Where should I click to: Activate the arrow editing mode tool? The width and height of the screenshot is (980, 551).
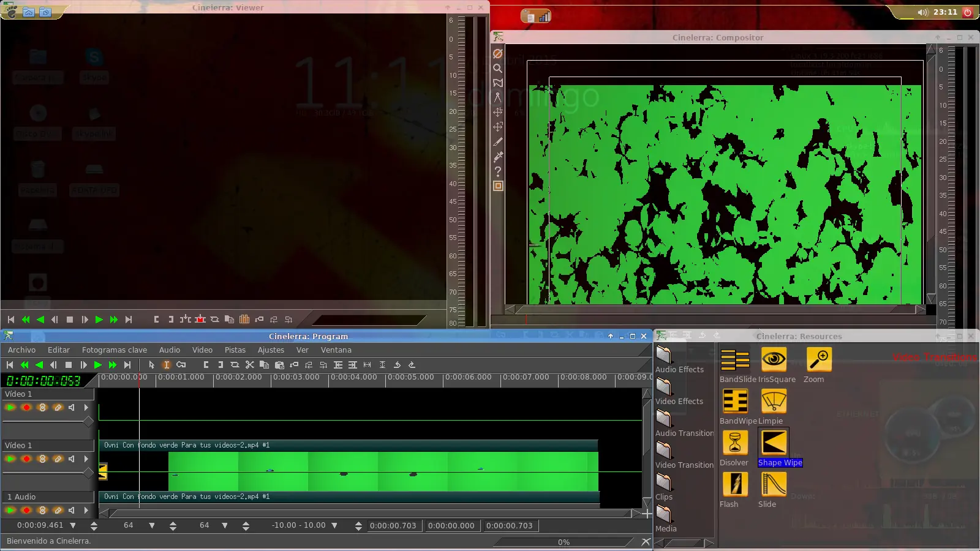tap(151, 365)
